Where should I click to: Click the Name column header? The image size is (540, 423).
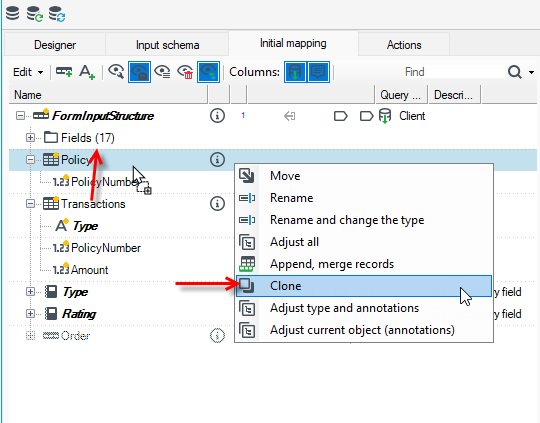108,95
